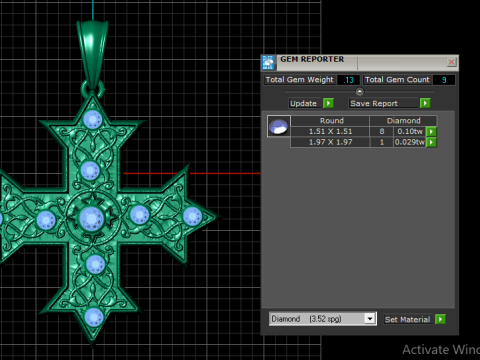This screenshot has width=480, height=360.
Task: Close the Gem Reporter panel
Action: [x=451, y=62]
